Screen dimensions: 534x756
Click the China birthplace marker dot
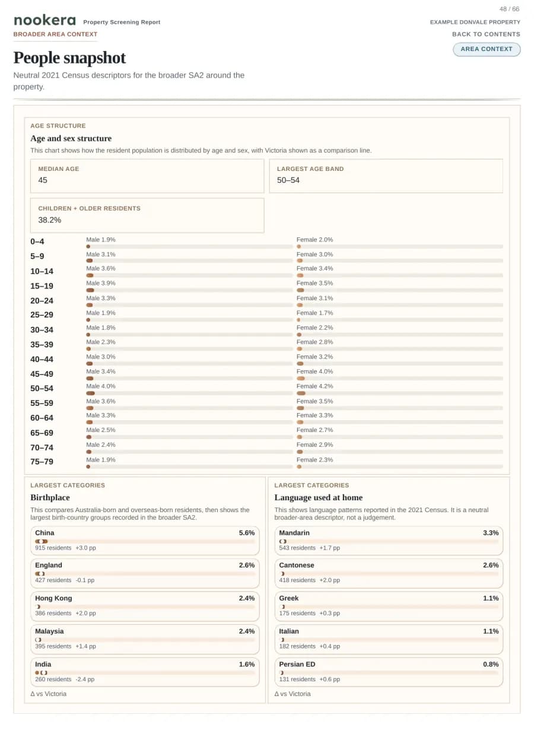(42, 541)
